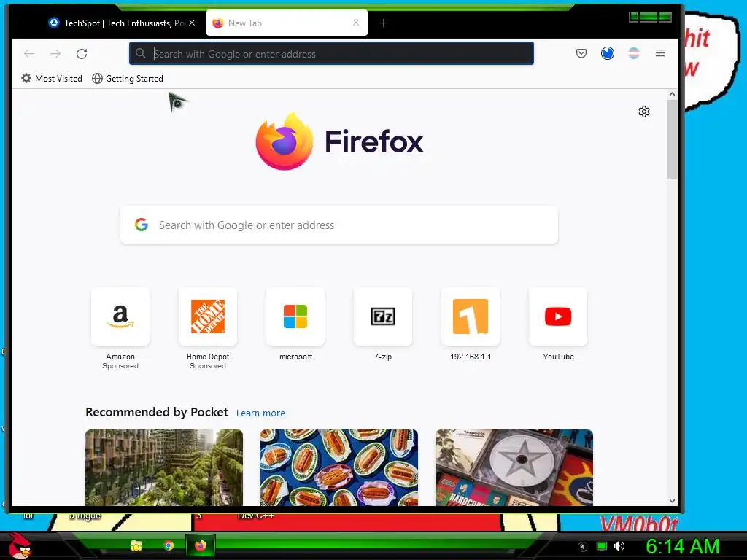Close the TechSpot tab
Image resolution: width=747 pixels, height=560 pixels.
click(192, 23)
